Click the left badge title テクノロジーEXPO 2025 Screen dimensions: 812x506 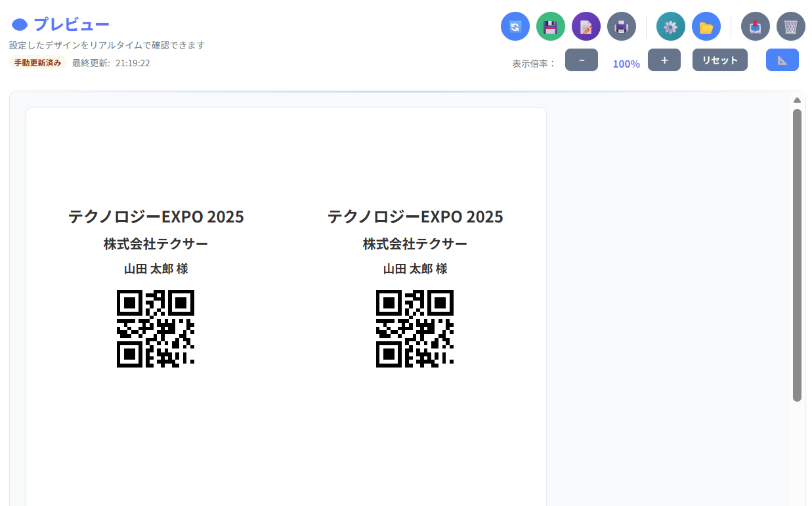pos(156,217)
